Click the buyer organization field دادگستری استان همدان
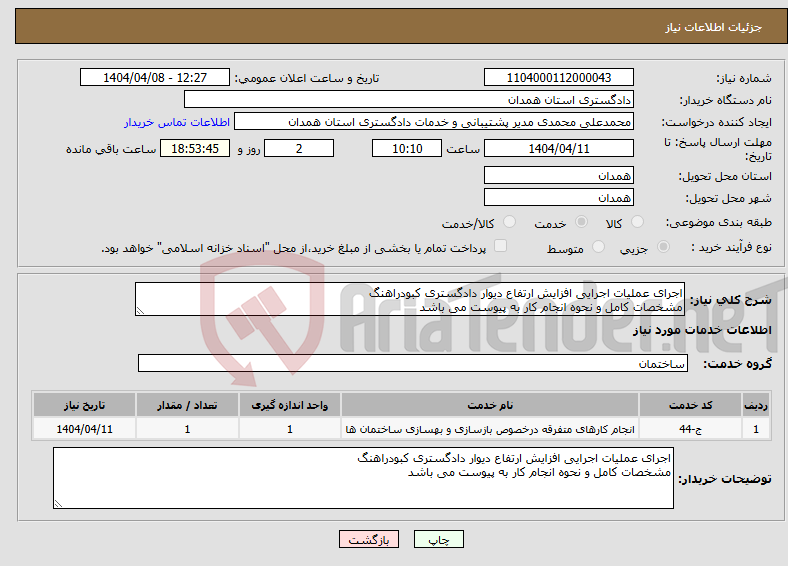Screen dimensions: 788x566 pyautogui.click(x=409, y=100)
